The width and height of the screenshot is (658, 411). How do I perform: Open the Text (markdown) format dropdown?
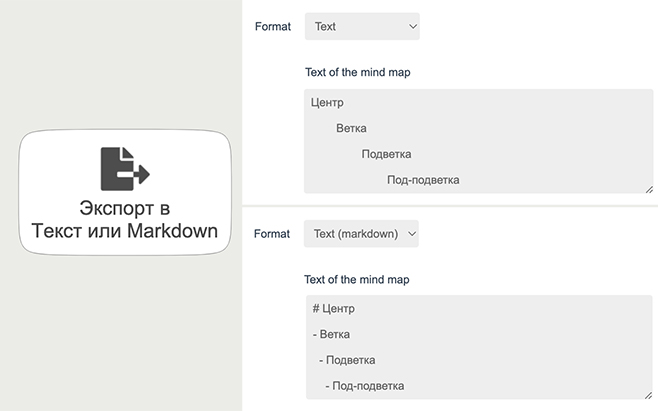361,234
